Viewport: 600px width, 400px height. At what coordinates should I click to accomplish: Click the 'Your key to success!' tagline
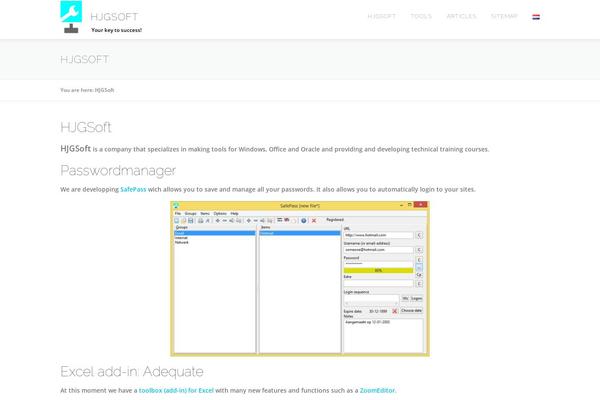[x=116, y=30]
